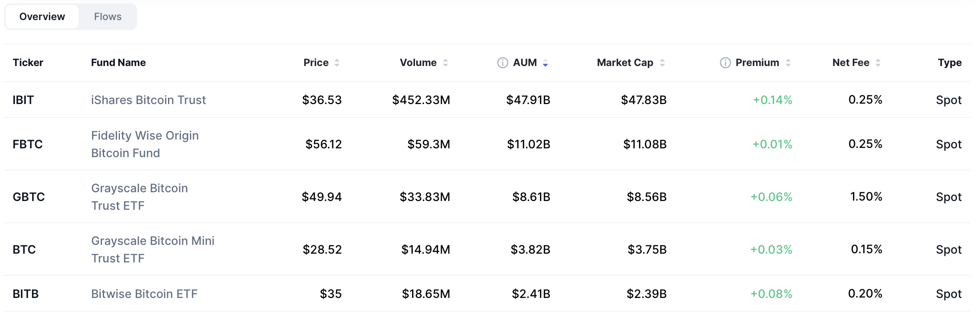
Task: Click FBTC market cap $11.08B
Action: (x=645, y=144)
